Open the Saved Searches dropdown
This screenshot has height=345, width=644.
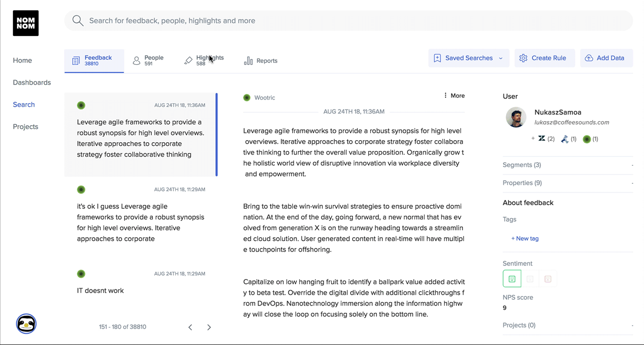[469, 58]
